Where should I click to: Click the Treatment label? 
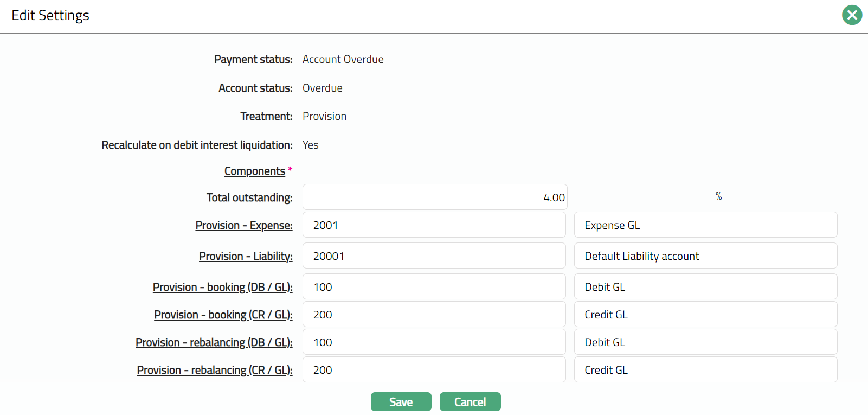click(266, 116)
